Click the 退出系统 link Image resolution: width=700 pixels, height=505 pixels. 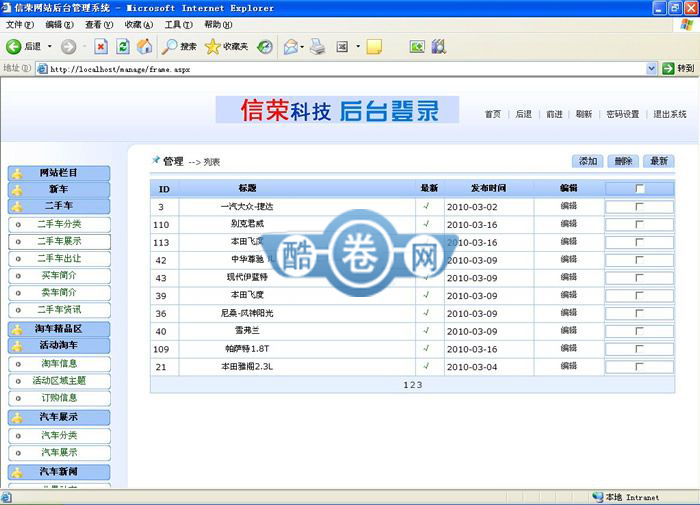[x=670, y=114]
